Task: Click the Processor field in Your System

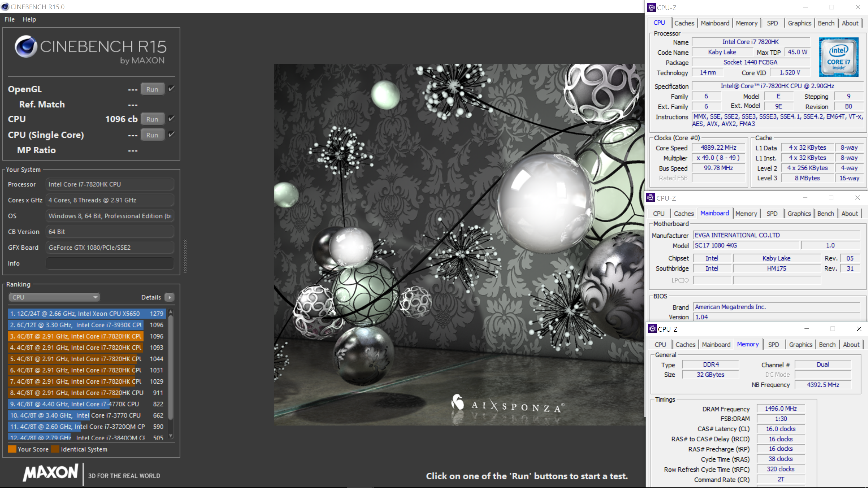Action: pyautogui.click(x=110, y=184)
